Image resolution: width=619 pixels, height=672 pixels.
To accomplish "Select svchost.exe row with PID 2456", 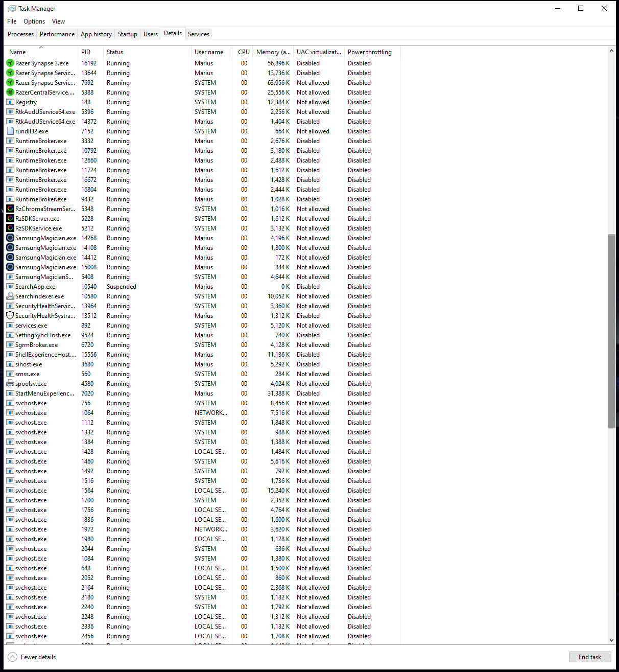I will (x=202, y=636).
